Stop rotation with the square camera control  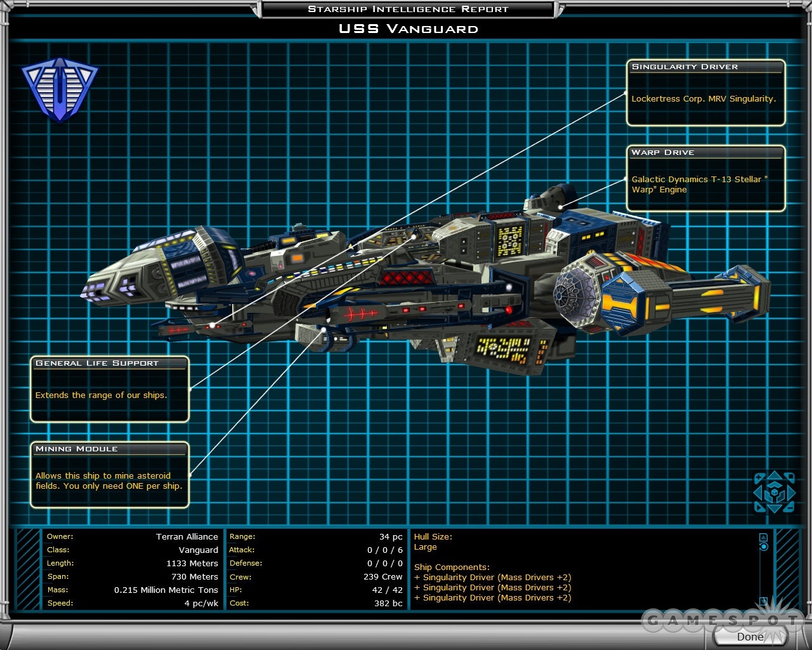pos(790,477)
